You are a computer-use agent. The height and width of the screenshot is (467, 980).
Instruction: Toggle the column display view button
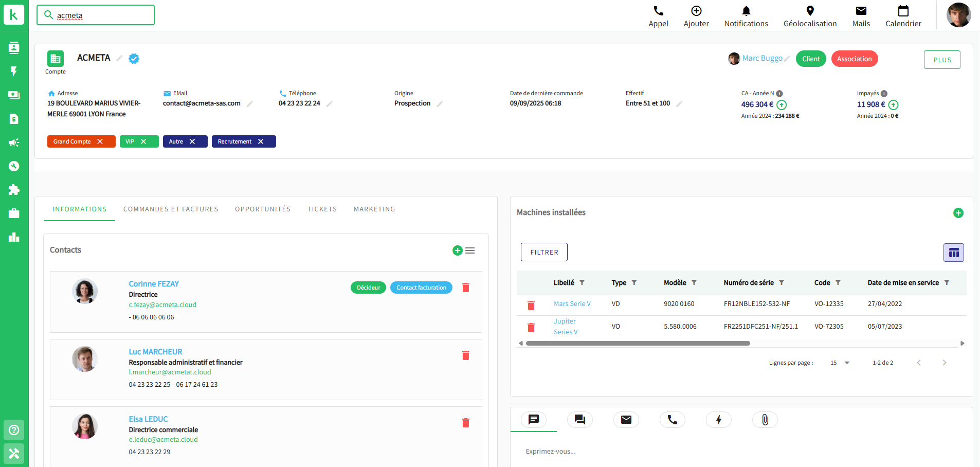coord(953,253)
